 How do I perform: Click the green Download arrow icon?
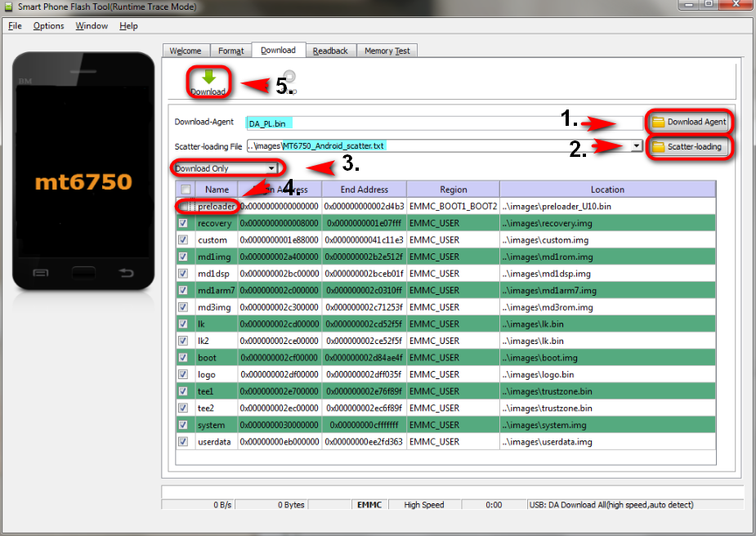208,78
